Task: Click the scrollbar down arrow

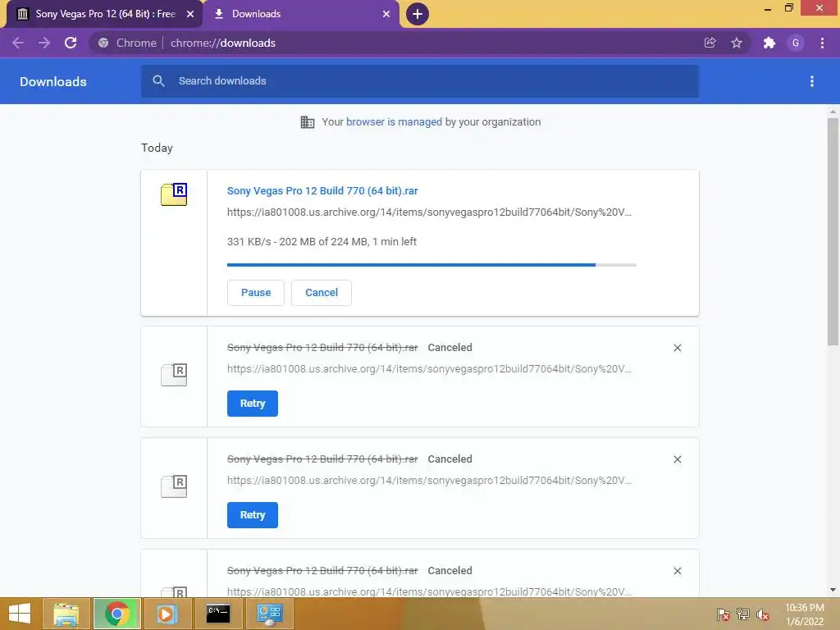Action: [x=833, y=590]
